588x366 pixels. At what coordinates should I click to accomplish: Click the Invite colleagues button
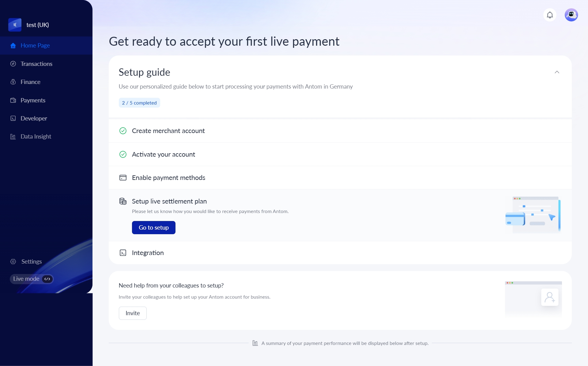coord(133,313)
